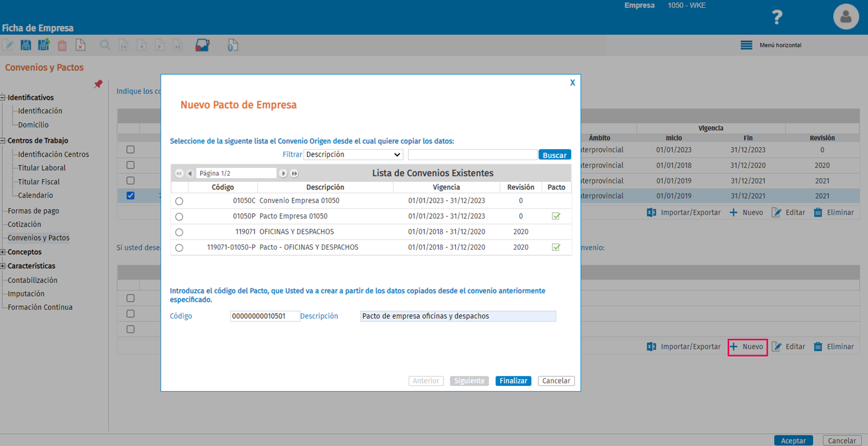Collapse the Identificativos tree node
The width and height of the screenshot is (868, 446).
pos(3,98)
